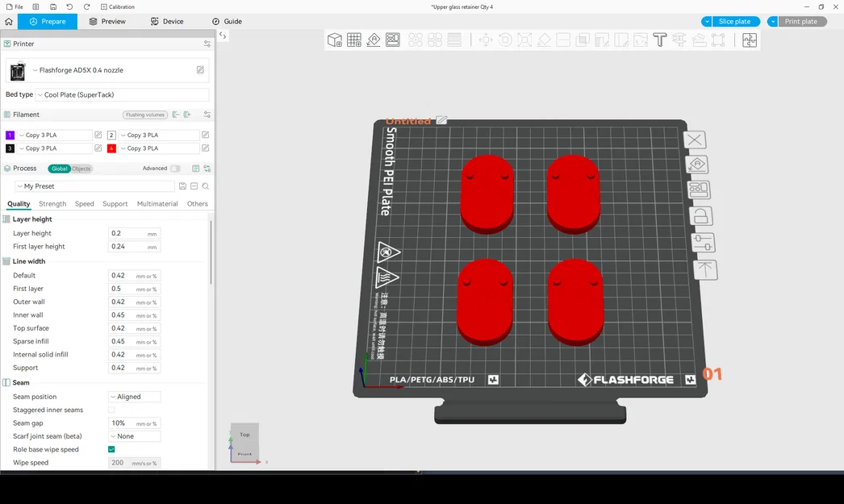Image resolution: width=844 pixels, height=504 pixels.
Task: Open the Calibration menu
Action: click(x=117, y=7)
